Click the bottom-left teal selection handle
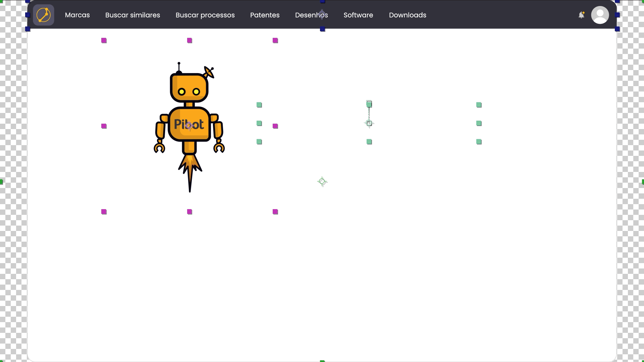Image resolution: width=644 pixels, height=362 pixels. click(259, 142)
